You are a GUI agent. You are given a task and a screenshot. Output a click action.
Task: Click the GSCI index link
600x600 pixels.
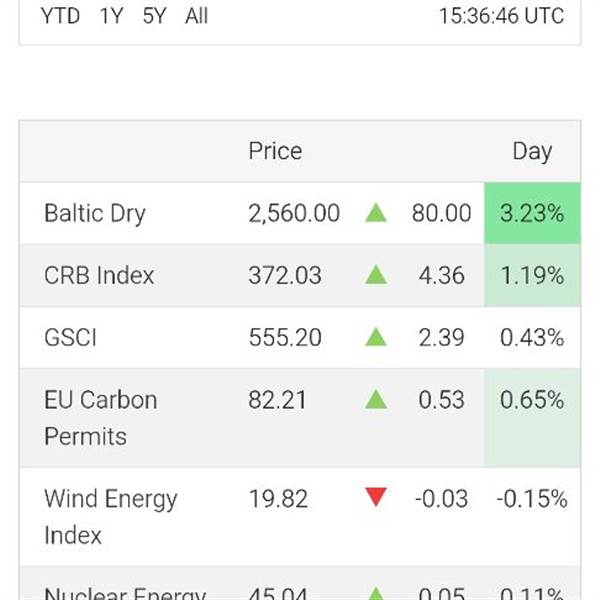tap(70, 337)
